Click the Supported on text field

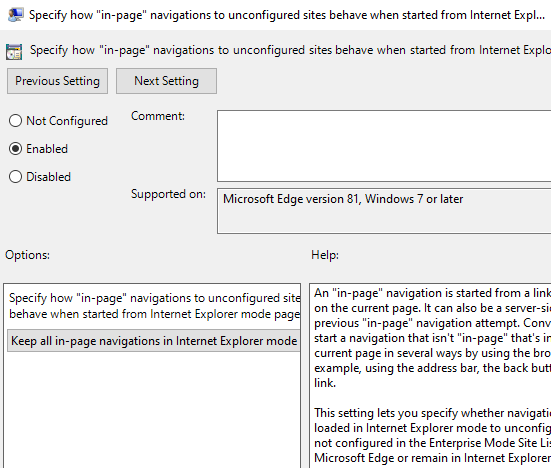[384, 211]
